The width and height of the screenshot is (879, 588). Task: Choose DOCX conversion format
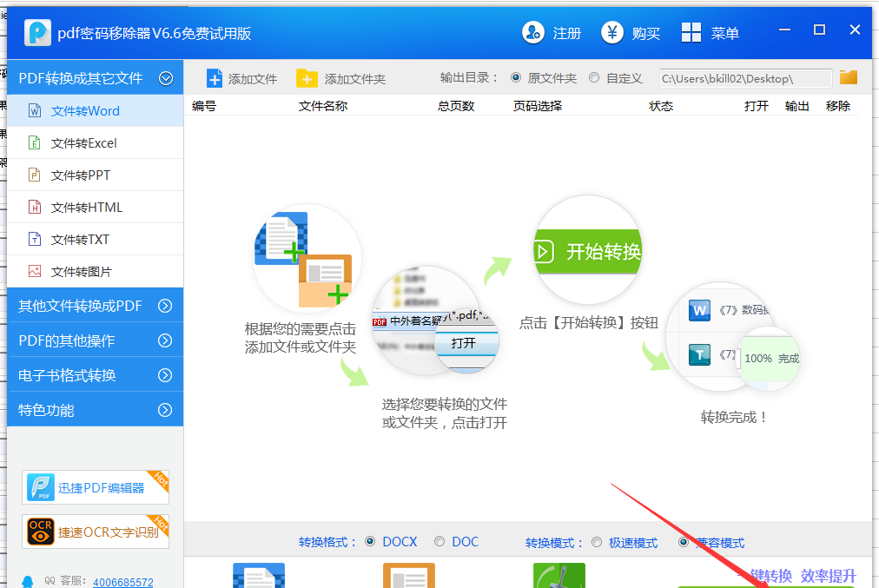[x=370, y=541]
